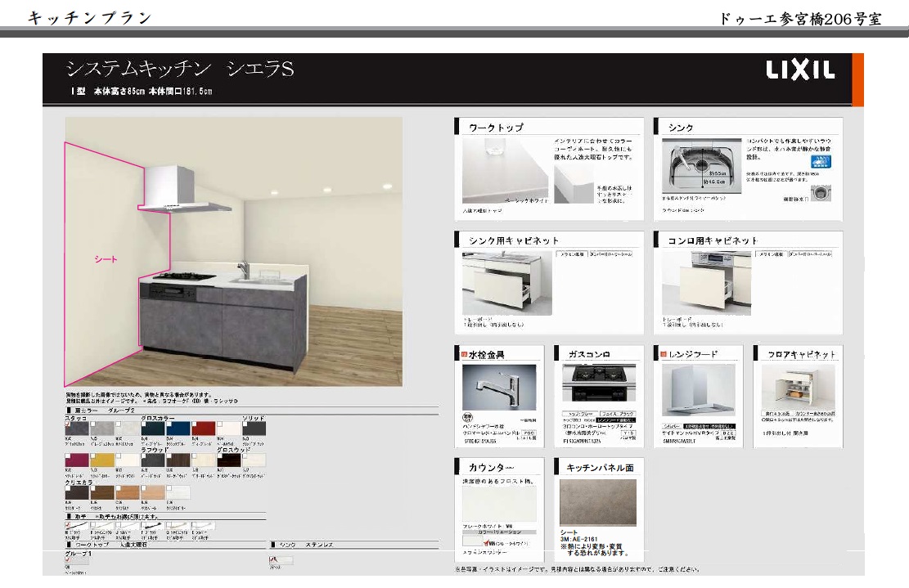This screenshot has height=588, width=909.
Task: Click the キッチンパネル面 card heading
Action: 600,467
